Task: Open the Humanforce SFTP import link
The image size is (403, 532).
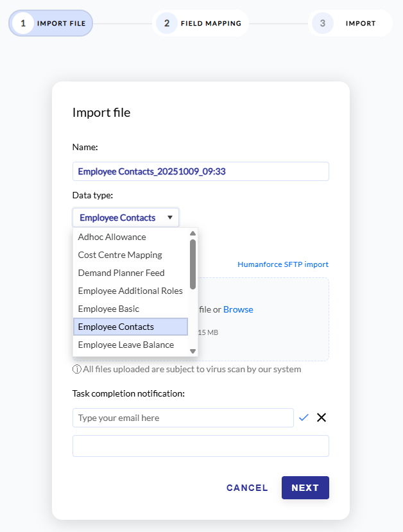Action: point(282,264)
